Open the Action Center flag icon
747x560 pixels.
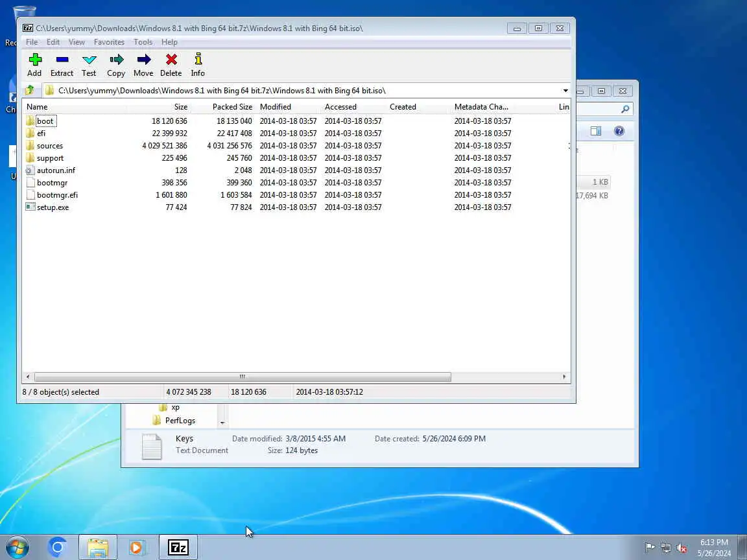649,548
